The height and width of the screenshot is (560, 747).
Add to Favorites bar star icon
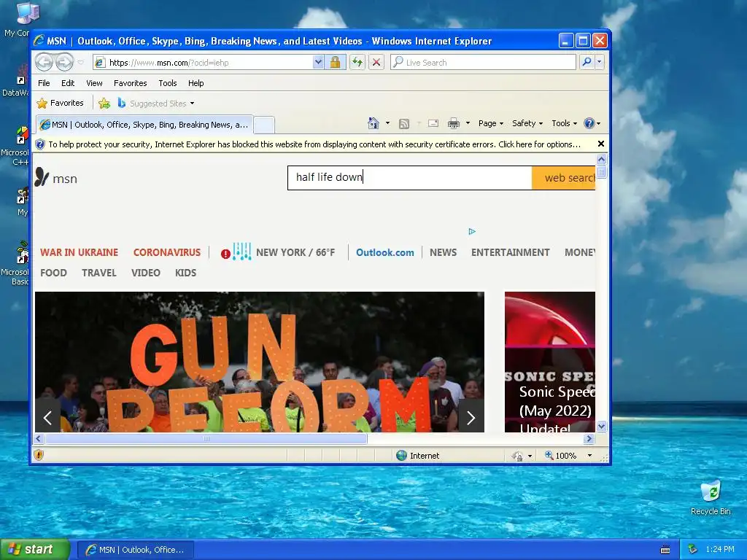(104, 103)
